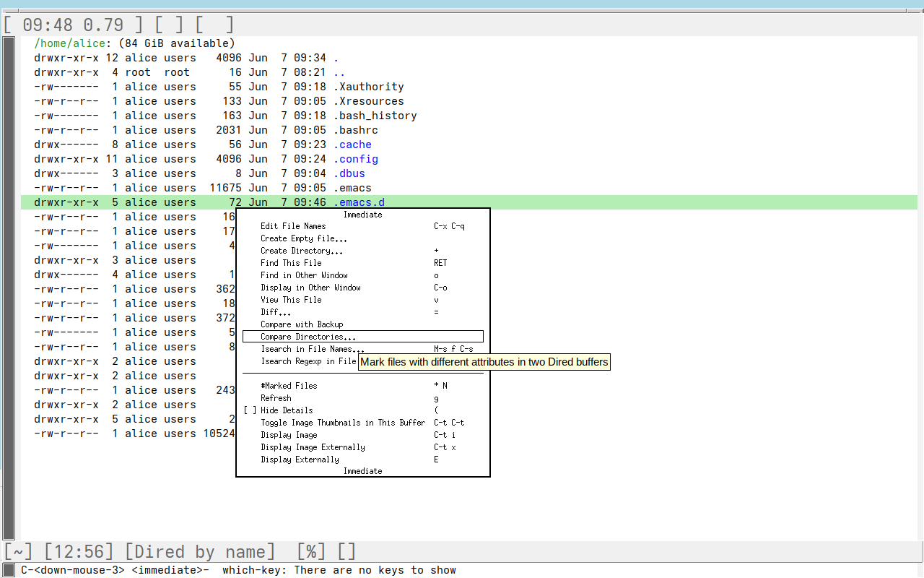924x578 pixels.
Task: Click the vertical scroll bar on the left
Action: point(9,288)
